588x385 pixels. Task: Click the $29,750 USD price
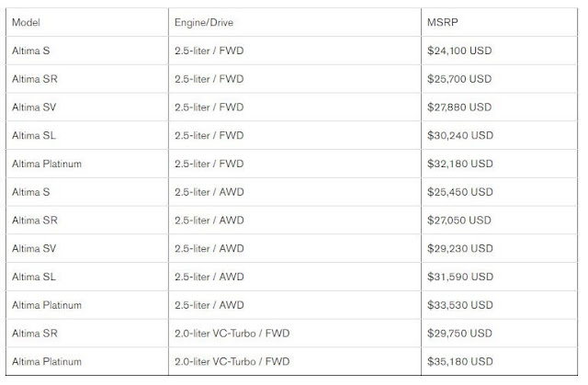[459, 334]
